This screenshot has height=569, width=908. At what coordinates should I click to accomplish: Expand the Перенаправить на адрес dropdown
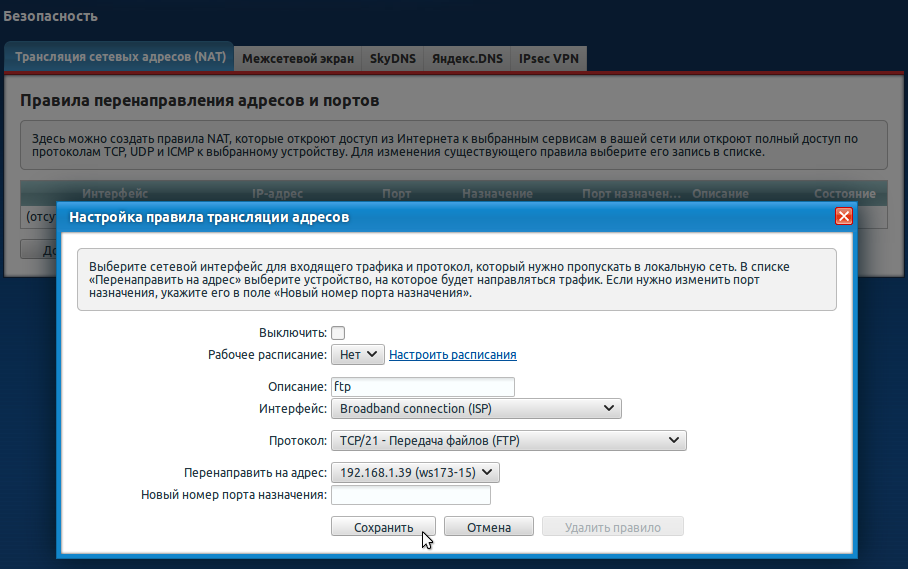coord(415,473)
